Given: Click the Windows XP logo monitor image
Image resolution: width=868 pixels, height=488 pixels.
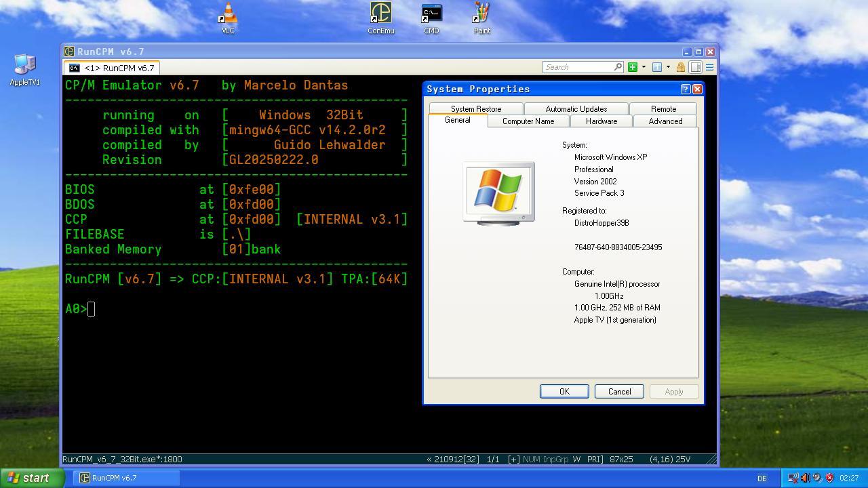Looking at the screenshot, I should click(498, 192).
